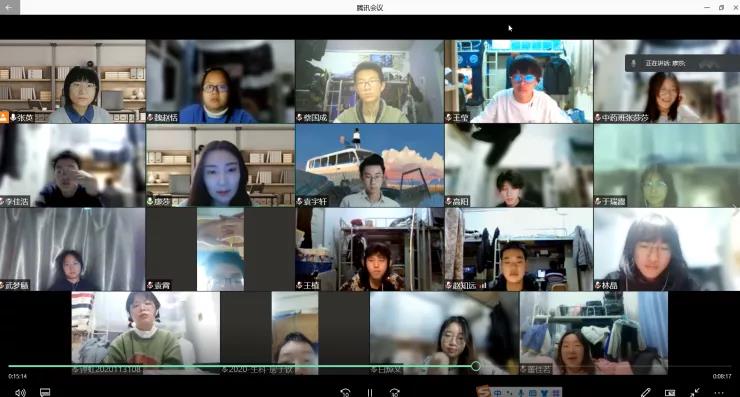
Task: Open the pencil edit tool
Action: pos(646,392)
